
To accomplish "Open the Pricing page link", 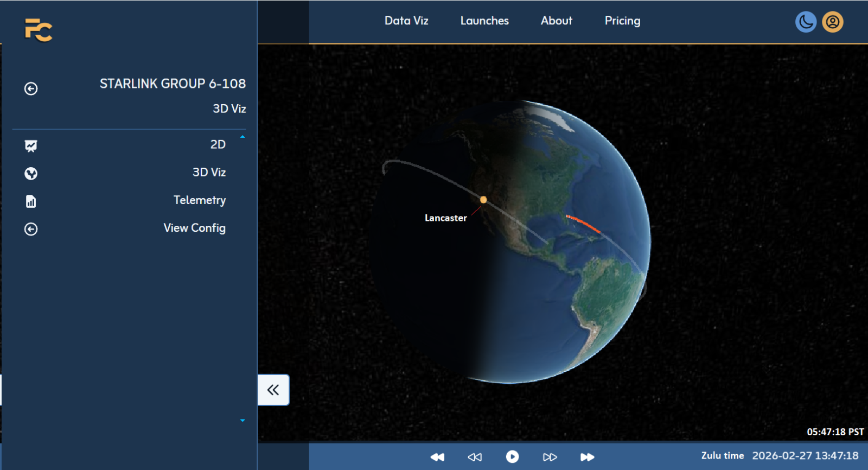I will (622, 21).
